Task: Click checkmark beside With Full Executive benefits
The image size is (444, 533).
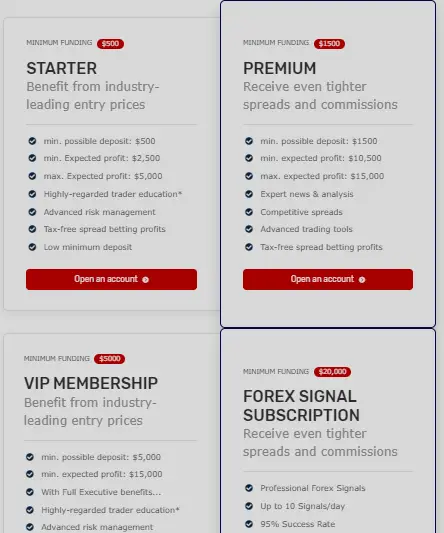Action: click(x=30, y=492)
